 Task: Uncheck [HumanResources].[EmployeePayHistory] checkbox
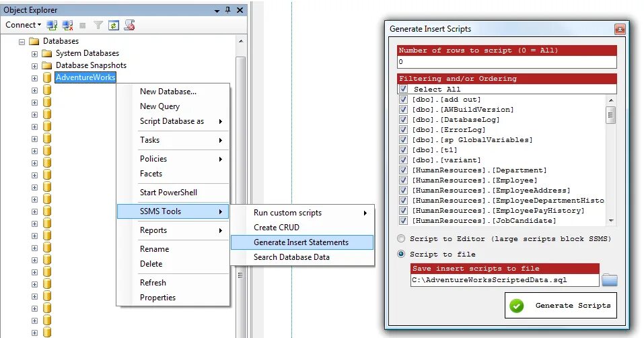point(403,210)
